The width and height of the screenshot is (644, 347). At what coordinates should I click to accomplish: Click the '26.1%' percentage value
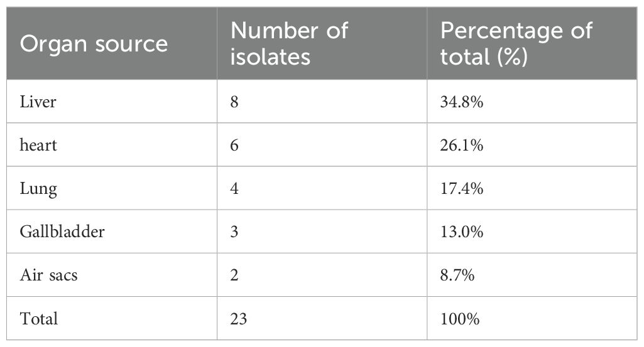click(462, 144)
